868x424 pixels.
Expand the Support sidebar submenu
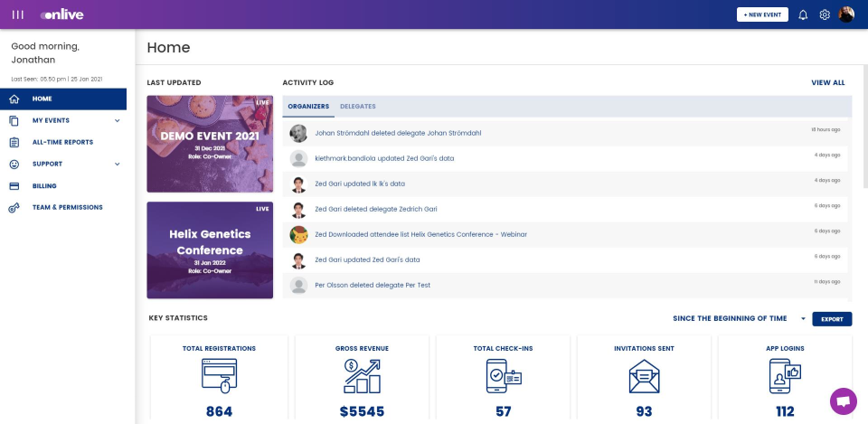tap(117, 164)
